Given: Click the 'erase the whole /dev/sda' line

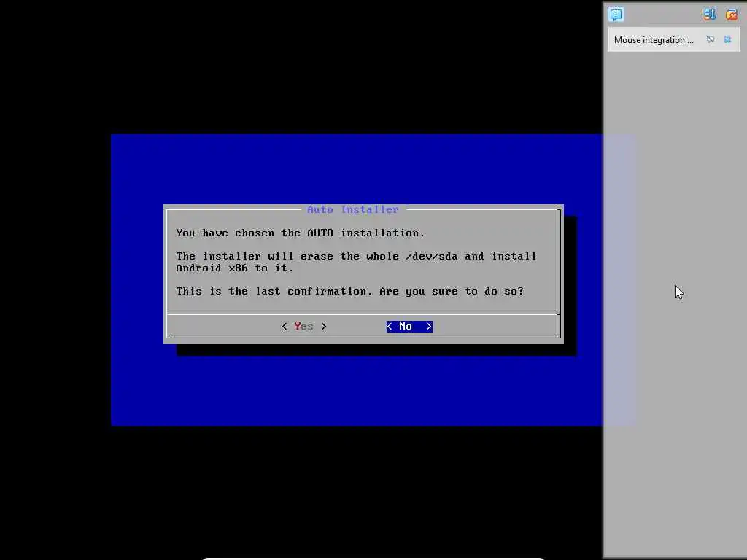Looking at the screenshot, I should pyautogui.click(x=356, y=256).
